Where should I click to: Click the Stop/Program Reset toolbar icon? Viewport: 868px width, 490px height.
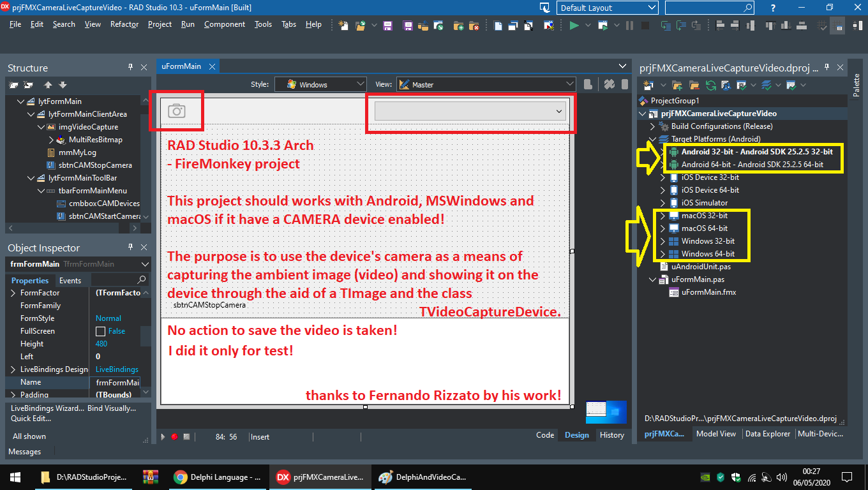tap(645, 26)
